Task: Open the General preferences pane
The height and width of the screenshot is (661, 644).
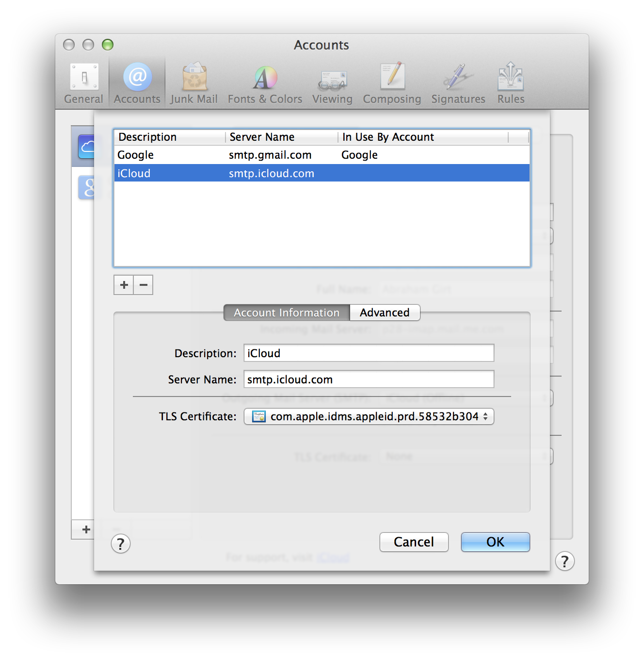Action: click(x=84, y=83)
